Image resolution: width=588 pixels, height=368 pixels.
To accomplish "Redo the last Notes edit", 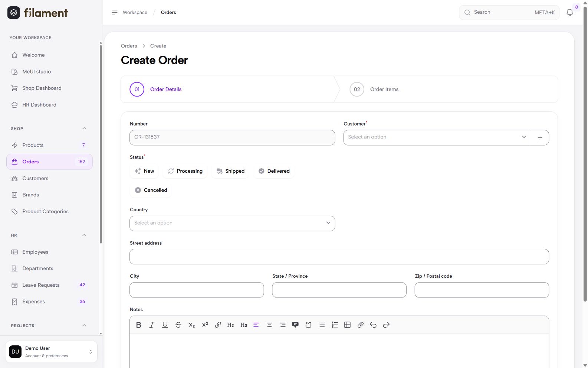I will [x=386, y=325].
